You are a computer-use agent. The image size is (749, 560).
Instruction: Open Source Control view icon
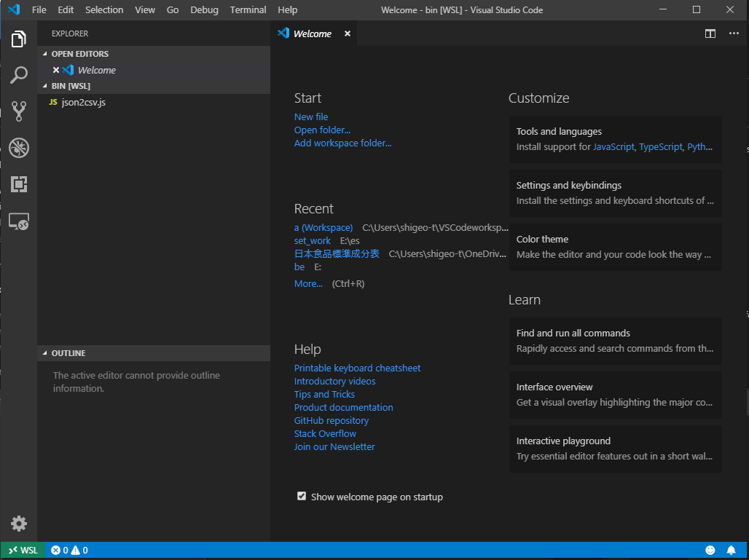(x=19, y=111)
